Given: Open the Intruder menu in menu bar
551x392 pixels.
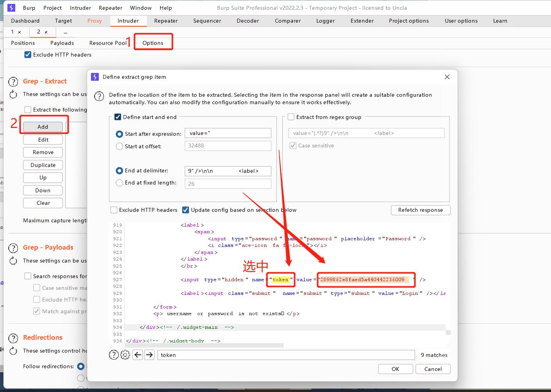Looking at the screenshot, I should pyautogui.click(x=80, y=8).
